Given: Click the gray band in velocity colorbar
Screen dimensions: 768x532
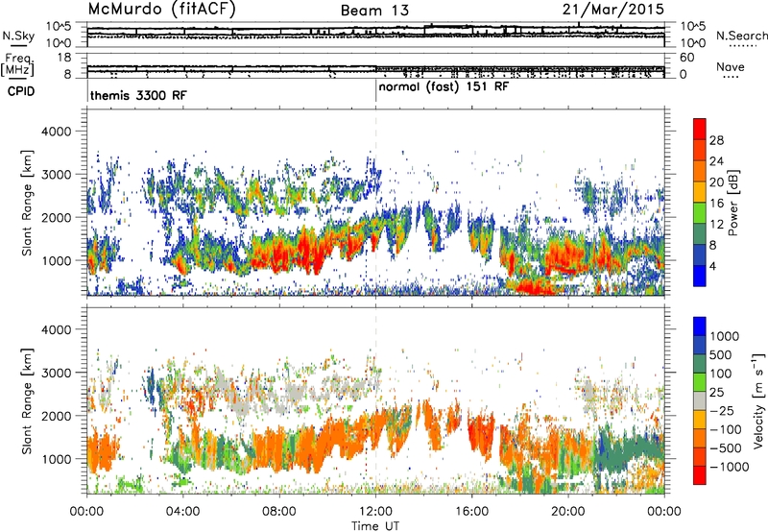Looking at the screenshot, I should [x=700, y=401].
